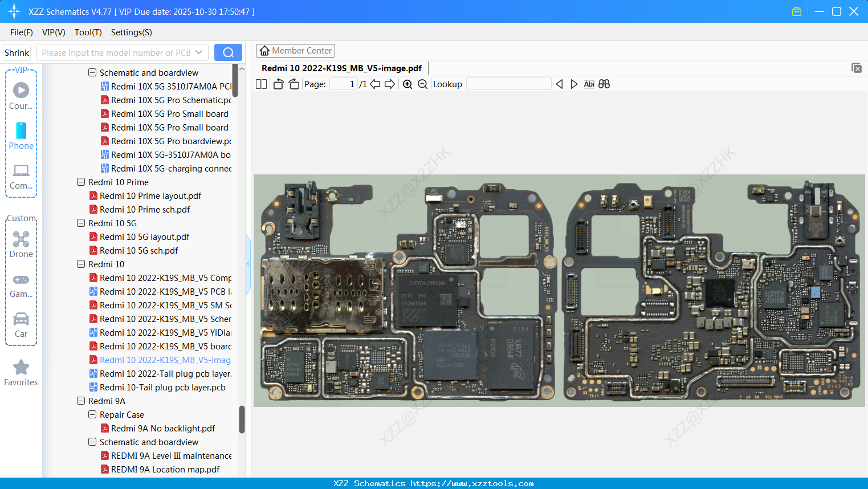This screenshot has width=868, height=489.
Task: Rotate the page counterclockwise
Action: click(278, 83)
